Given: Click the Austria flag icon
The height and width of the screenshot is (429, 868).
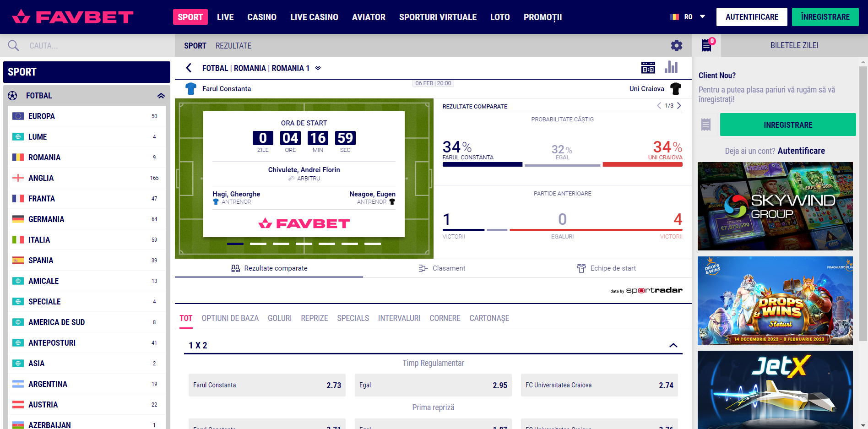Looking at the screenshot, I should [x=18, y=405].
